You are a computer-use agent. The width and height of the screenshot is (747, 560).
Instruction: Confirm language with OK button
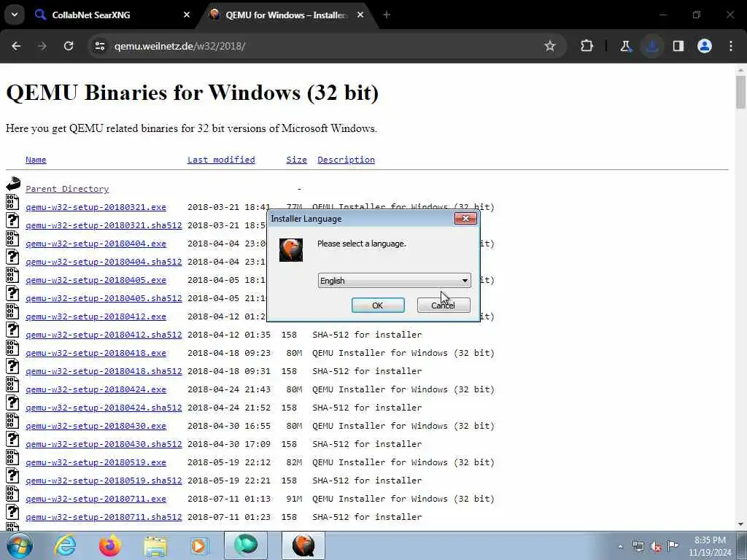[x=378, y=306]
